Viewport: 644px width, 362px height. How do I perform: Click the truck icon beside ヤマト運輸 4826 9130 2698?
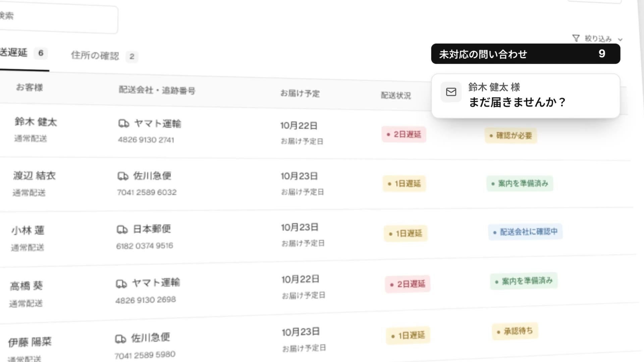point(121,284)
